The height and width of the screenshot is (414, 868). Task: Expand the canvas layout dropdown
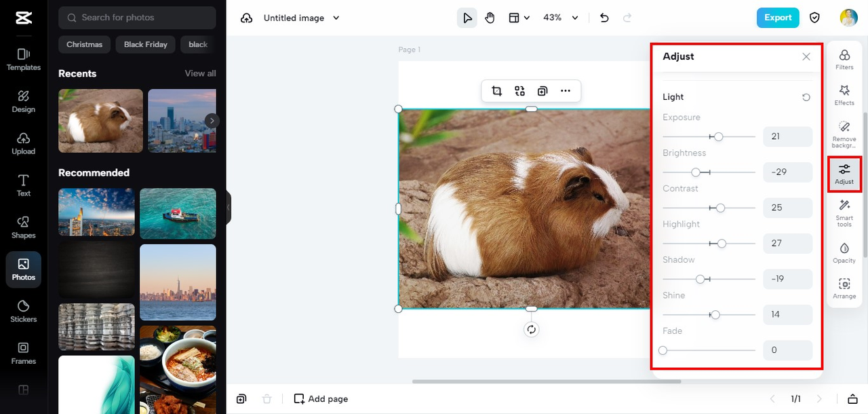(519, 18)
